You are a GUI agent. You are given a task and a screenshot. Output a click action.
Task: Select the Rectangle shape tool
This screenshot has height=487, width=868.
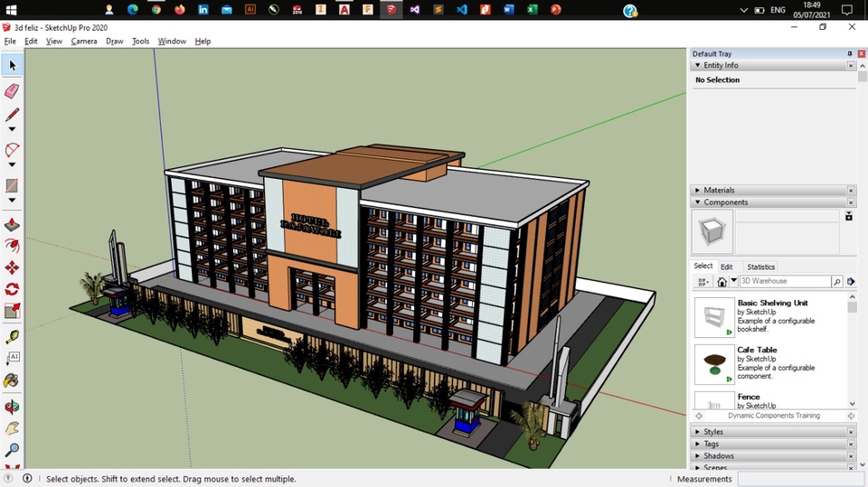click(x=12, y=186)
